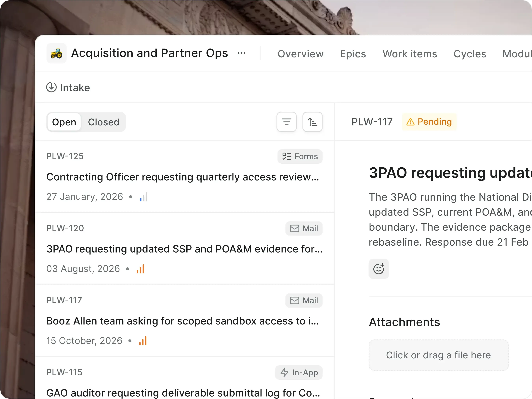The image size is (532, 399).
Task: Add an emoji reaction to the description
Action: pos(379,269)
